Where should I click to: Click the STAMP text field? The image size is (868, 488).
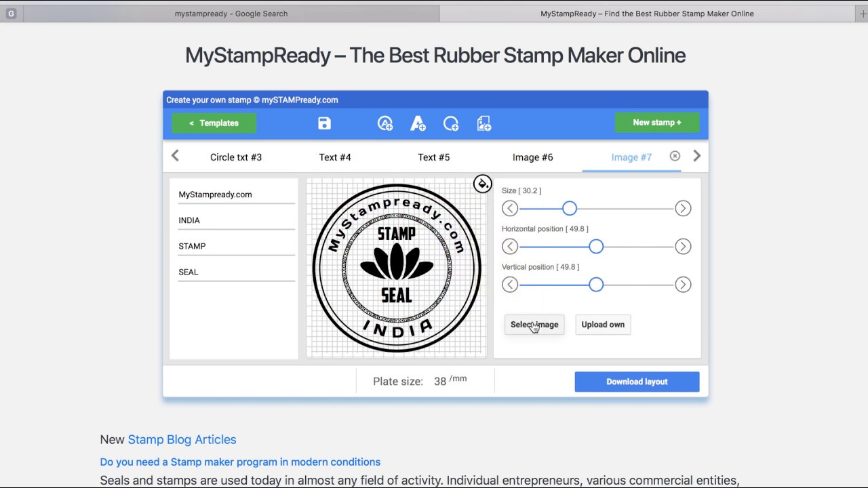click(x=237, y=246)
